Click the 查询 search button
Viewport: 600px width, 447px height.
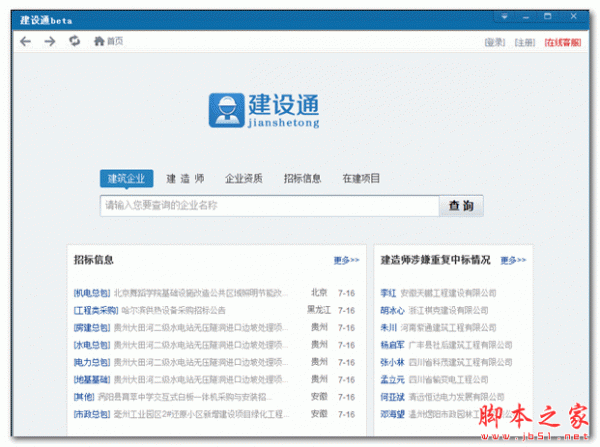461,206
